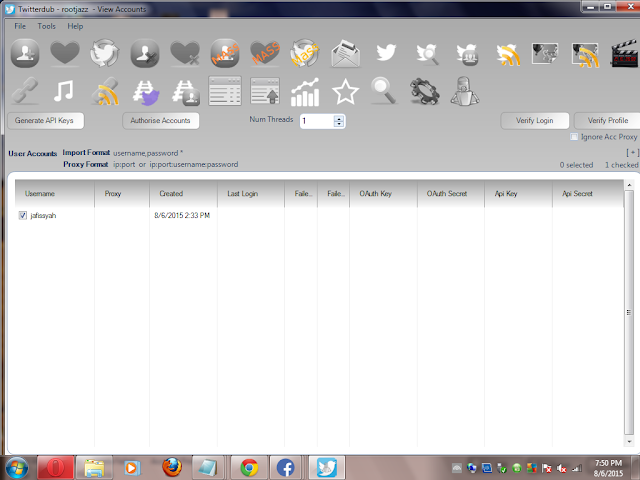Launch the Mass Follow icon
This screenshot has height=480, width=640.
[225, 53]
